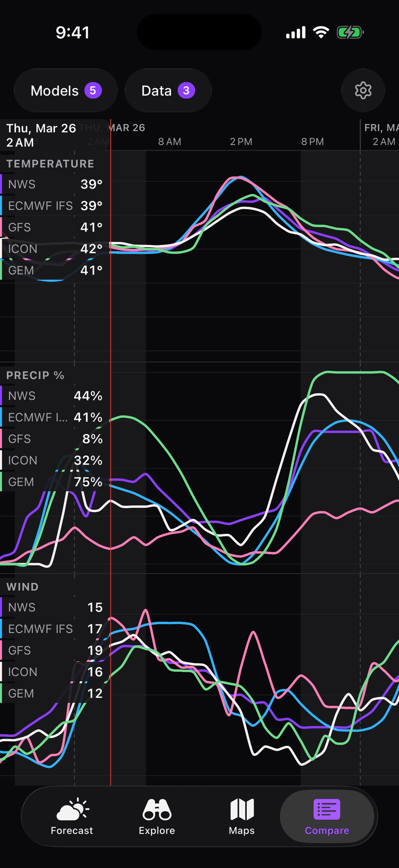399x868 pixels.
Task: Tap the purple Models count badge
Action: 93,91
